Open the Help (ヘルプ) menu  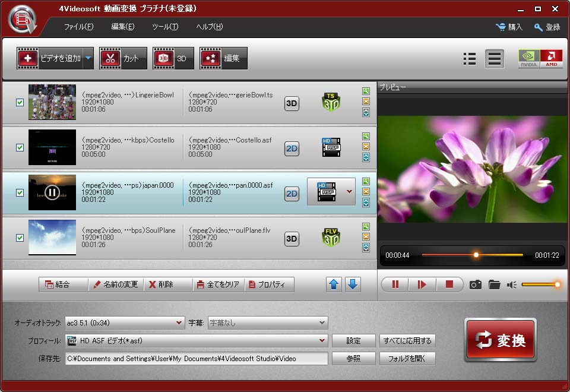pyautogui.click(x=210, y=27)
